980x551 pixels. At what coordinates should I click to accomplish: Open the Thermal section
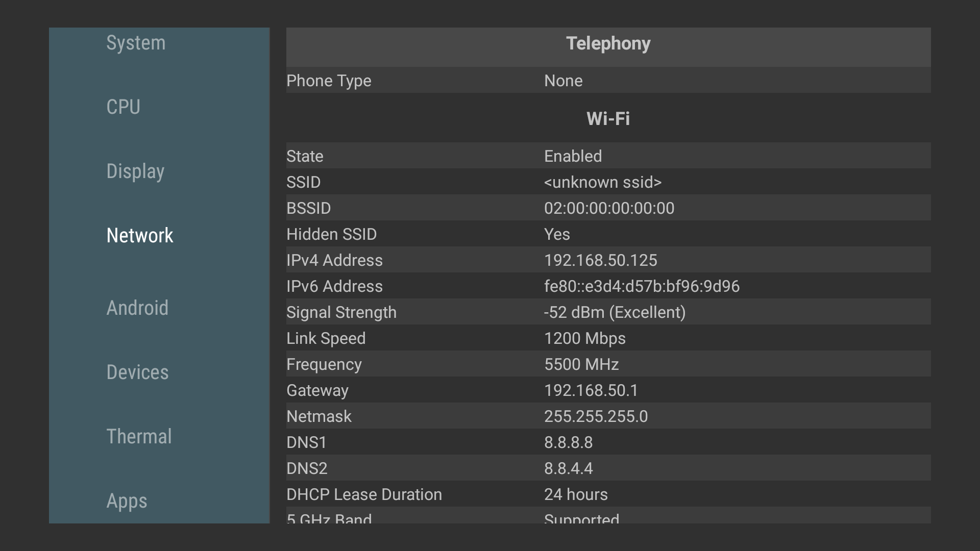point(139,437)
